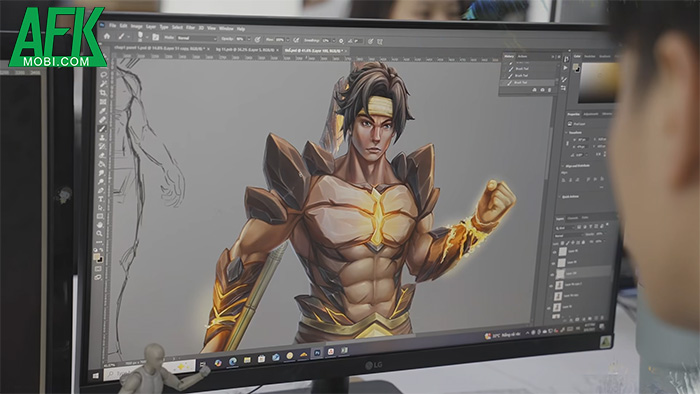Image resolution: width=700 pixels, height=394 pixels.
Task: Select the Eyedropper tool
Action: pos(102,111)
